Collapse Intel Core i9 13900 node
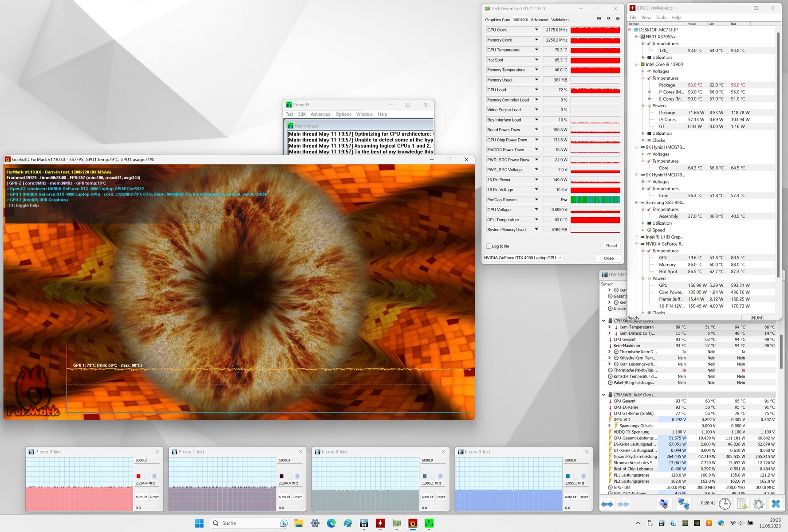788x532 pixels. 636,64
